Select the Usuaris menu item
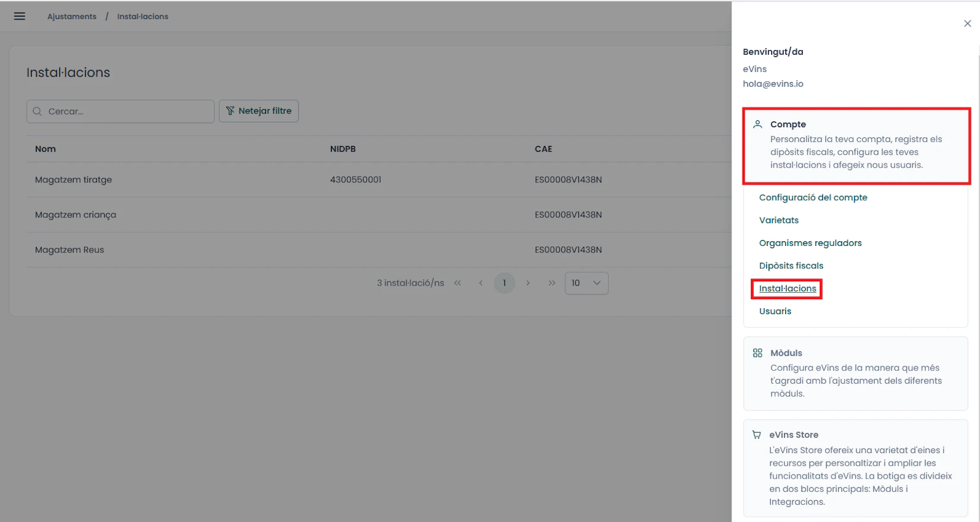The image size is (980, 522). [x=774, y=311]
